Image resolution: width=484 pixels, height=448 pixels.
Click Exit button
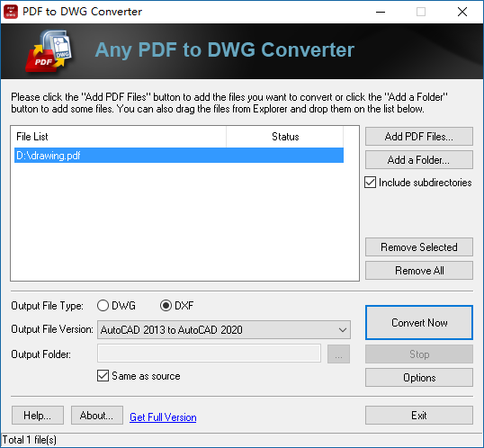(419, 416)
